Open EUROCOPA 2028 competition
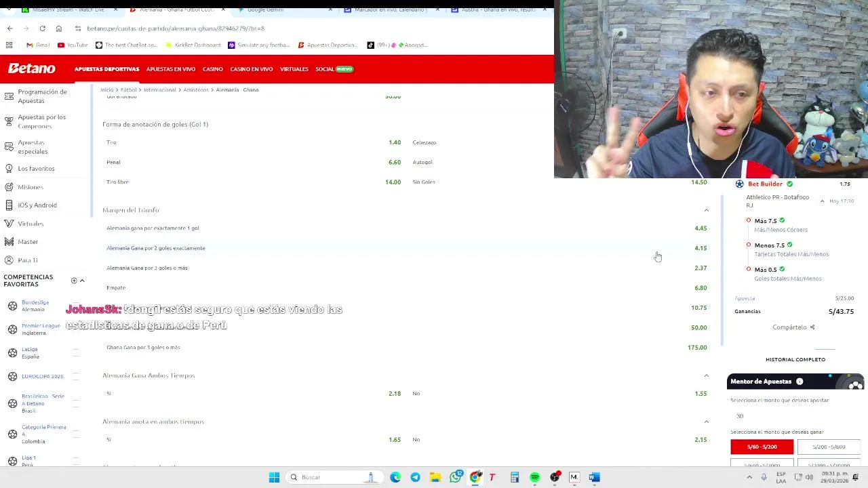 tap(42, 376)
